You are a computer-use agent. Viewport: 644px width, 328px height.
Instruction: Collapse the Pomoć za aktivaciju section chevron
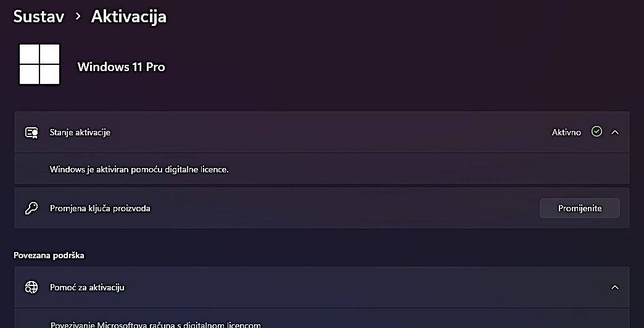pos(614,287)
